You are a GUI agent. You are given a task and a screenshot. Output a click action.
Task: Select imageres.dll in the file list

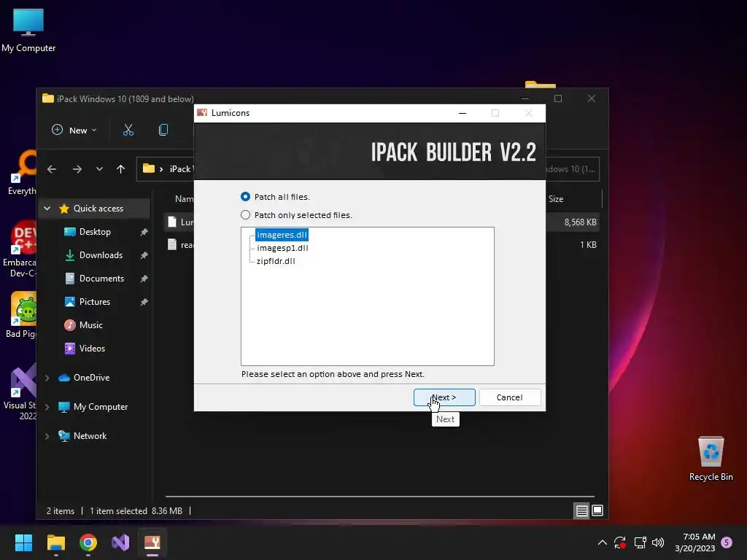[282, 235]
